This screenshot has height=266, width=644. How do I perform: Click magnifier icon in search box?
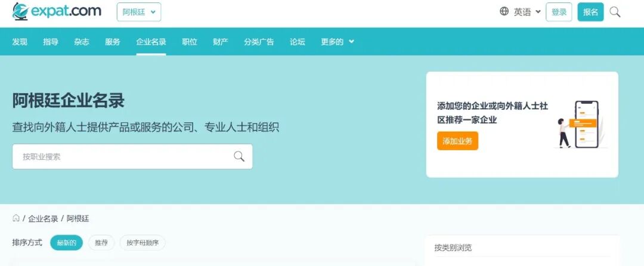pyautogui.click(x=239, y=156)
